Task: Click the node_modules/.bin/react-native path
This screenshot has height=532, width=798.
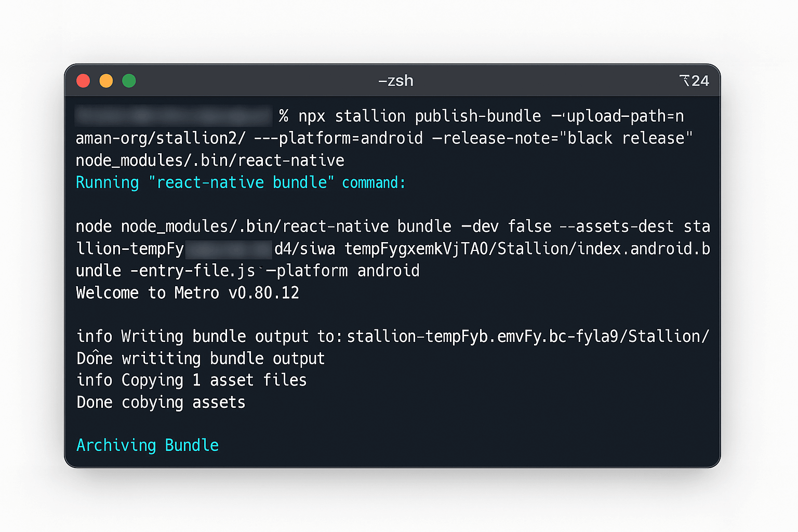Action: click(x=209, y=160)
